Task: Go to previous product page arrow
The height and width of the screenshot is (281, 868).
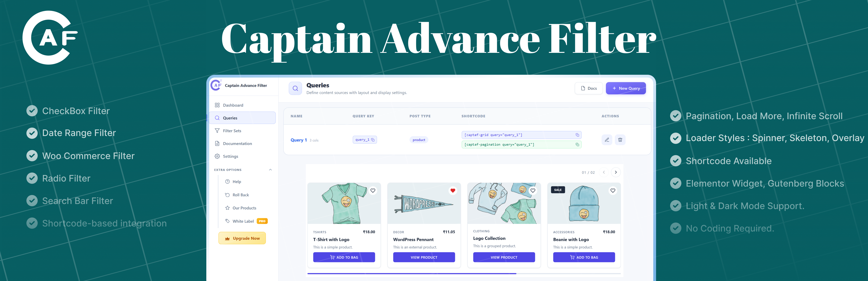Action: (x=603, y=172)
